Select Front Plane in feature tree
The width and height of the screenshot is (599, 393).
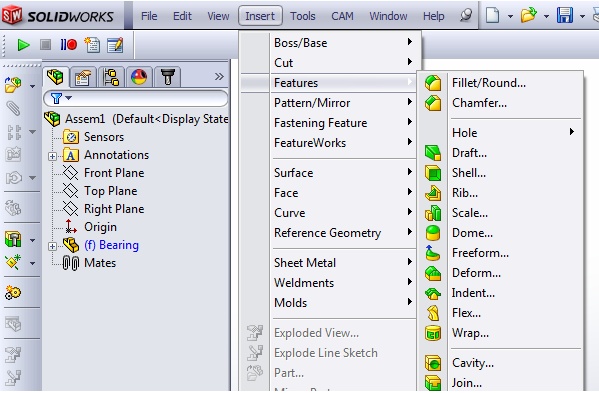(114, 173)
